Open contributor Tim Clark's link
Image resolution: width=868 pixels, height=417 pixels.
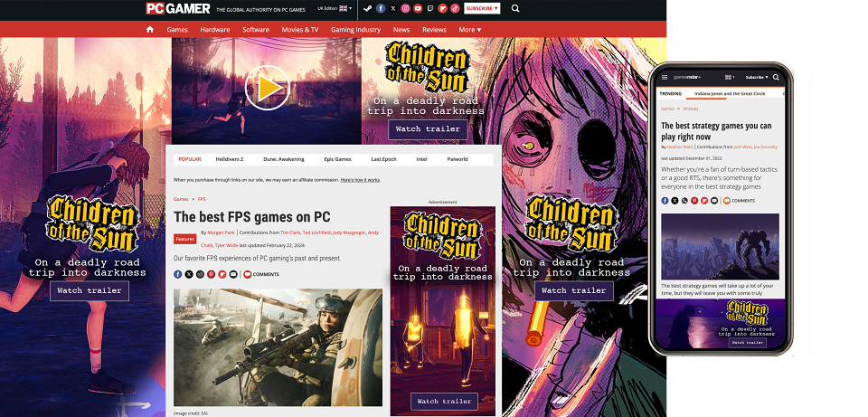coord(290,233)
